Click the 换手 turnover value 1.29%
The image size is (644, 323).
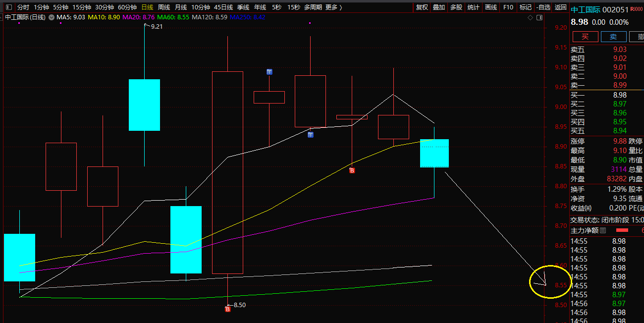click(x=617, y=189)
